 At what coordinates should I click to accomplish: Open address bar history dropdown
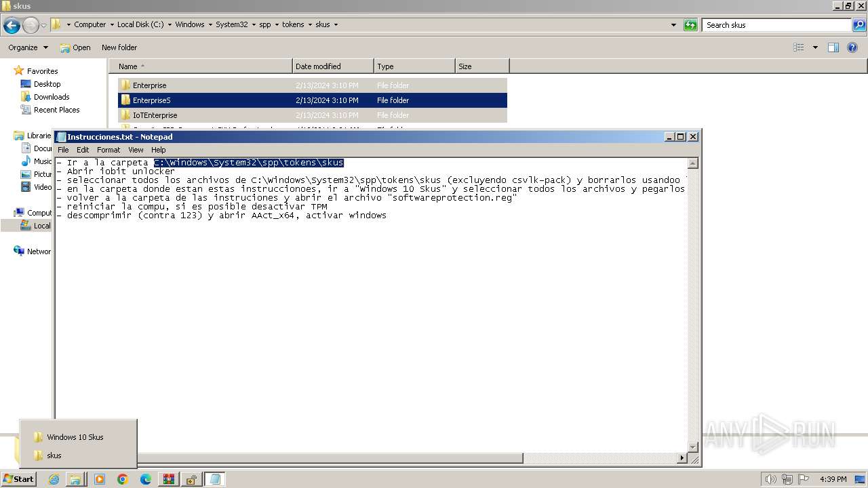pyautogui.click(x=673, y=25)
